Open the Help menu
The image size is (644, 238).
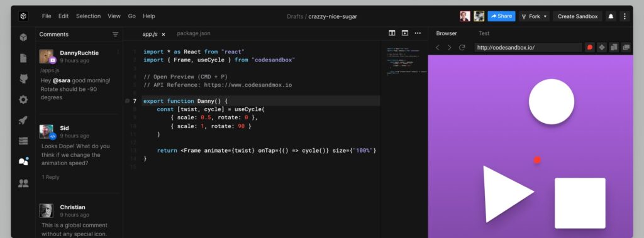(x=149, y=16)
